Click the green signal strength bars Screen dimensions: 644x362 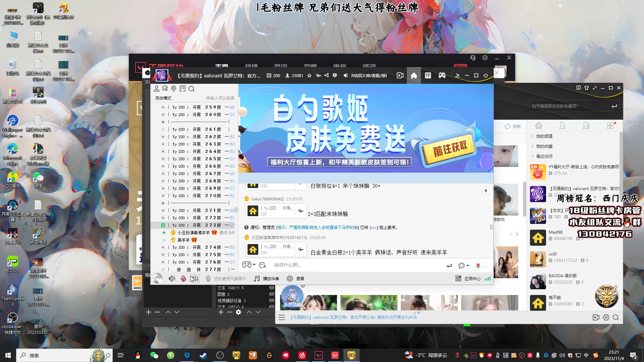pos(488,279)
